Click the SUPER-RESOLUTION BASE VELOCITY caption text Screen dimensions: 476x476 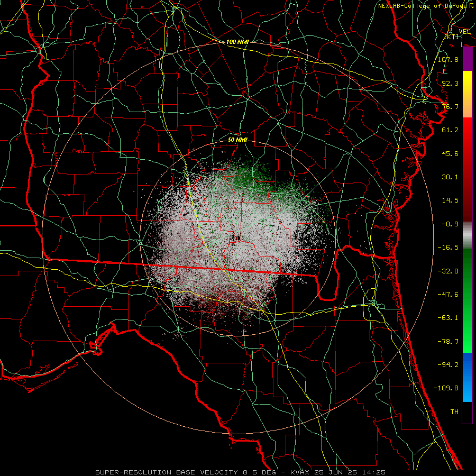tap(167, 472)
